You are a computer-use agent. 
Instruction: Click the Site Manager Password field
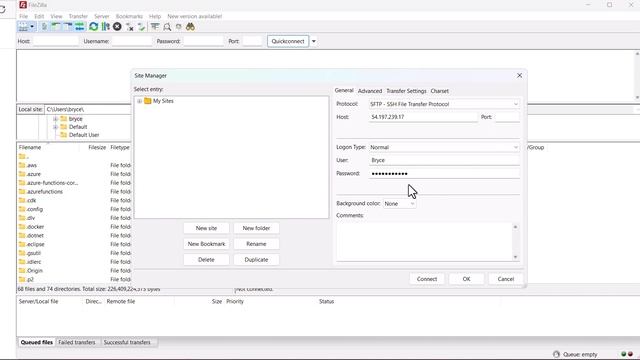pyautogui.click(x=444, y=173)
